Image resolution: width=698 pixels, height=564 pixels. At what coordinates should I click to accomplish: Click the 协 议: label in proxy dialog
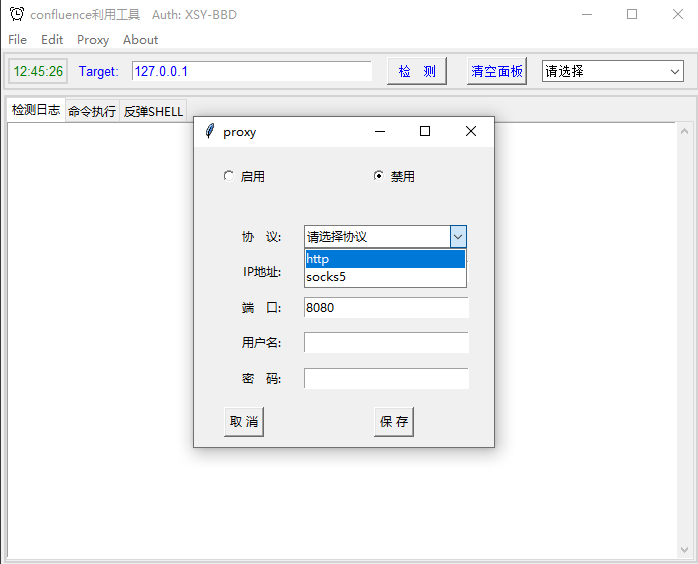point(261,236)
